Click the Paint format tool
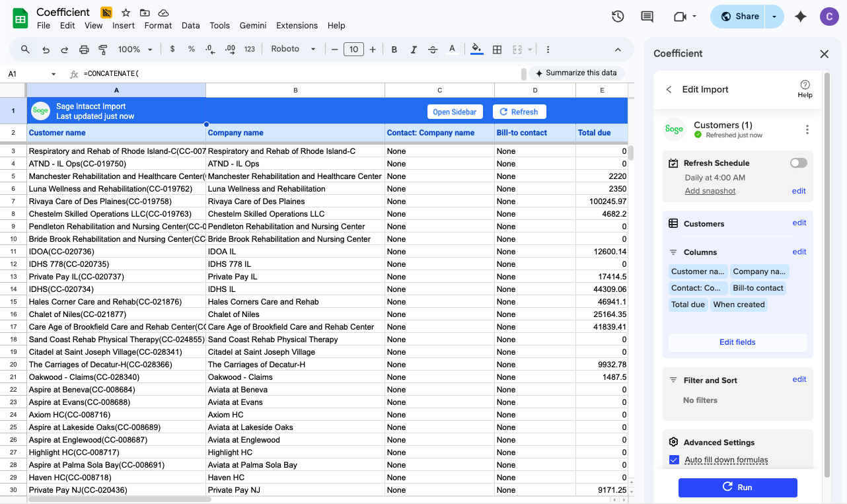Screen dimensions: 847x504 pos(102,49)
